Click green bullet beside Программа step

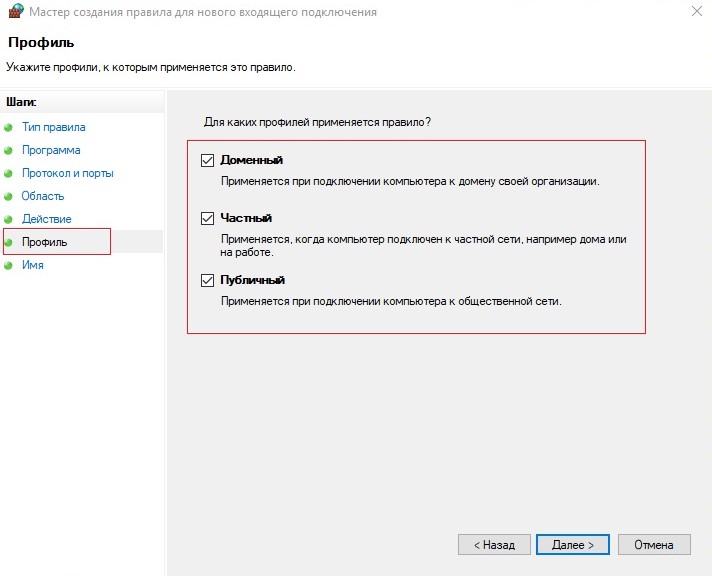click(8, 150)
